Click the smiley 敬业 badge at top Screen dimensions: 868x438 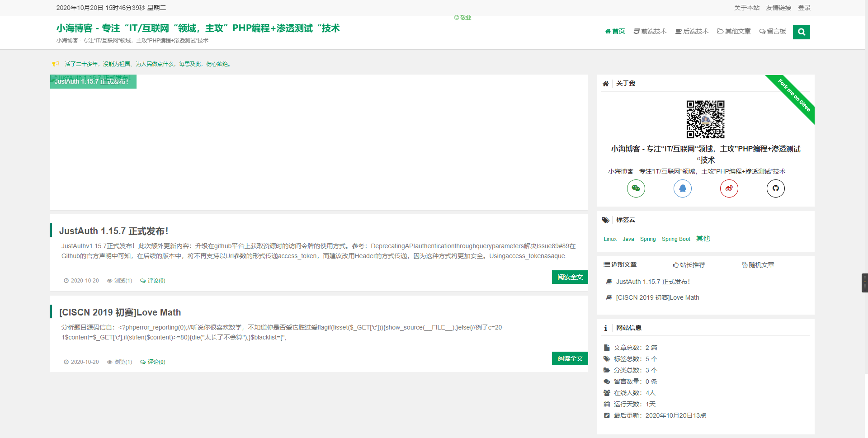pos(462,18)
